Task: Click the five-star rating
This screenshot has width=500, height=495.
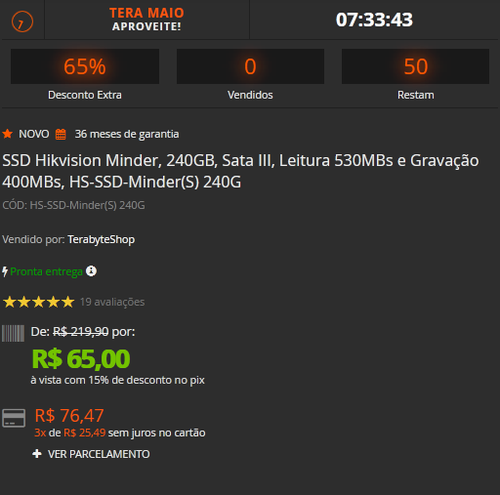Action: 39,302
